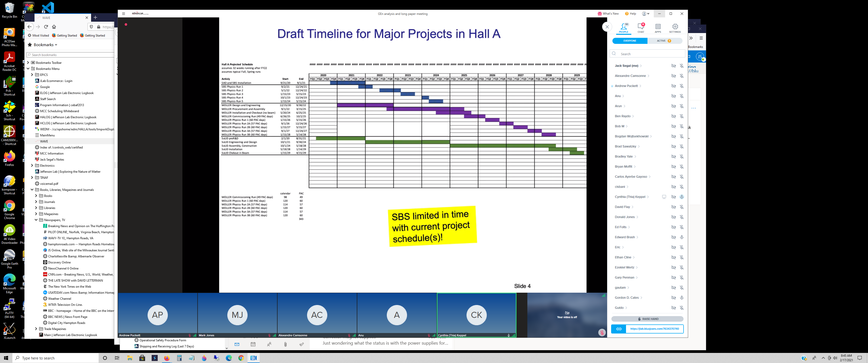Screen dimensions: 868x363
Task: Click the Raise Hand button
Action: click(x=647, y=319)
